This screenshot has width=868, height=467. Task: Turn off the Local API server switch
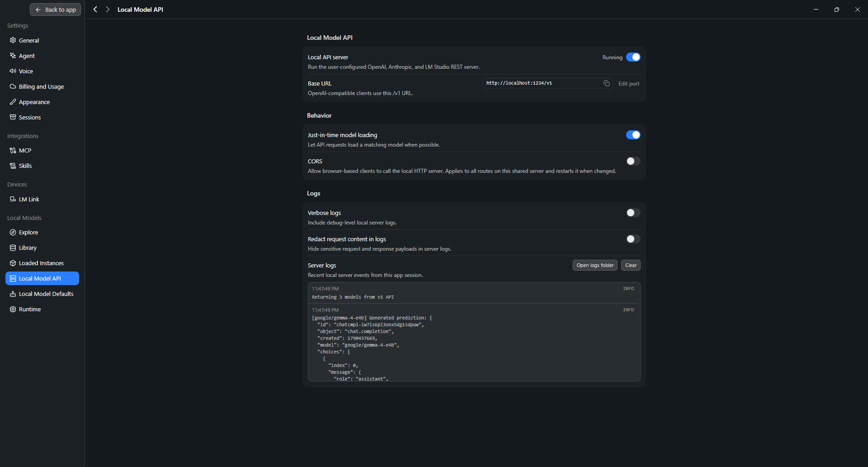(x=633, y=57)
